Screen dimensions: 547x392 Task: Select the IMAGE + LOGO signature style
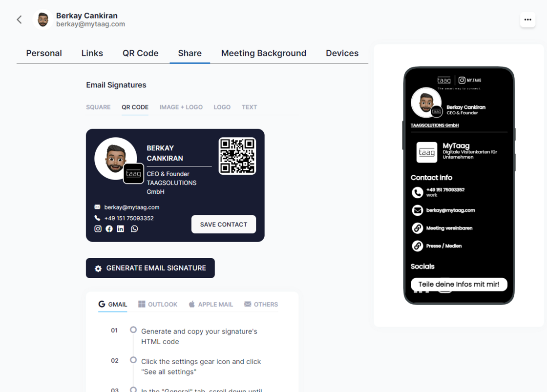point(181,107)
